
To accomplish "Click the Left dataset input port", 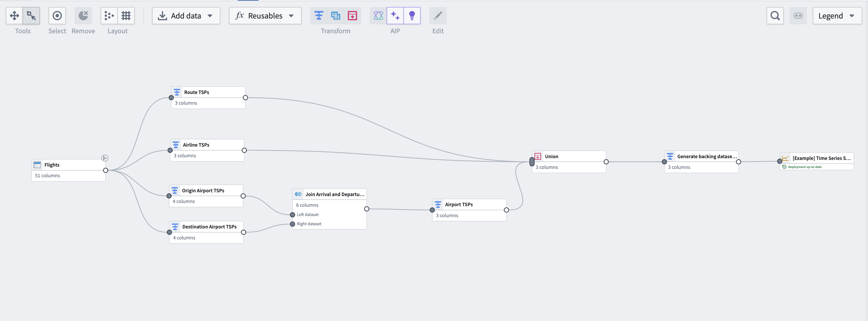I will coord(293,215).
